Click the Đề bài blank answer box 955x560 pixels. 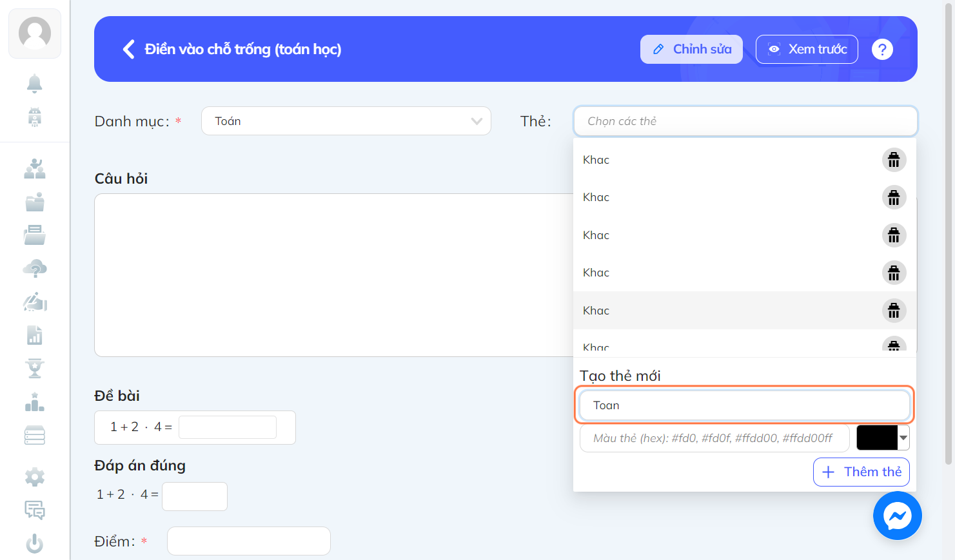click(228, 427)
